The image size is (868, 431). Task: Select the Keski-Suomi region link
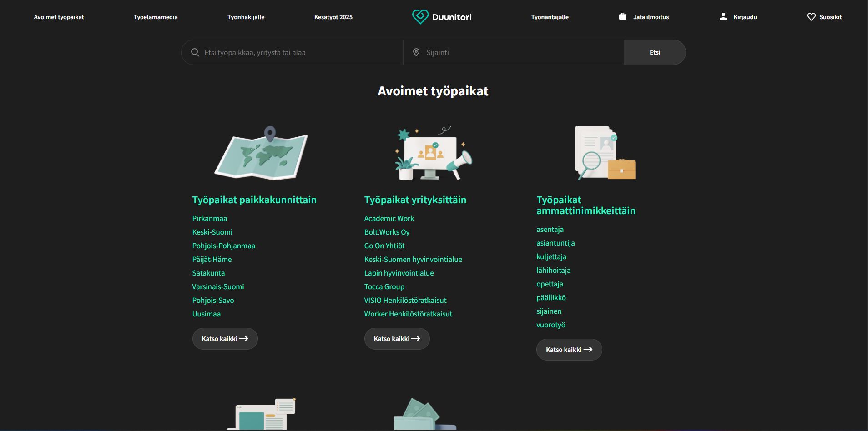[212, 232]
